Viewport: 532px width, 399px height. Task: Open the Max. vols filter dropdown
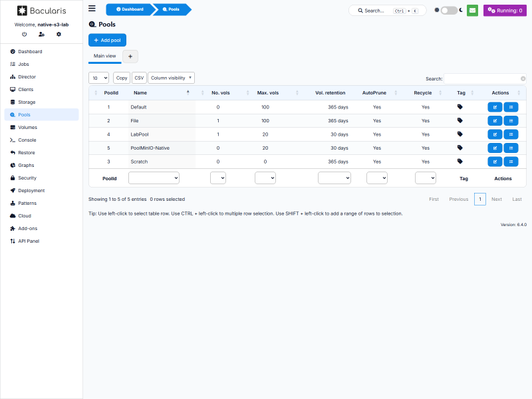(x=265, y=178)
